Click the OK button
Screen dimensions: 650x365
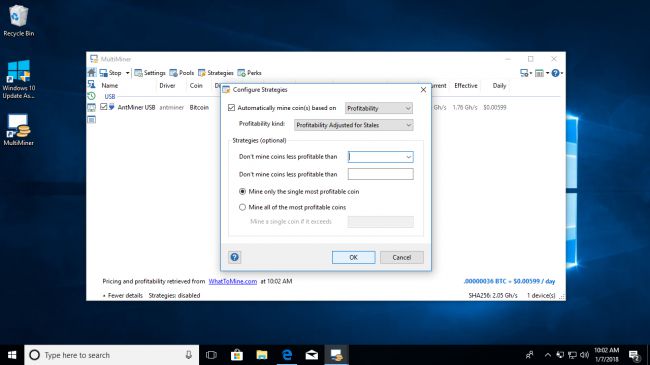tap(354, 257)
